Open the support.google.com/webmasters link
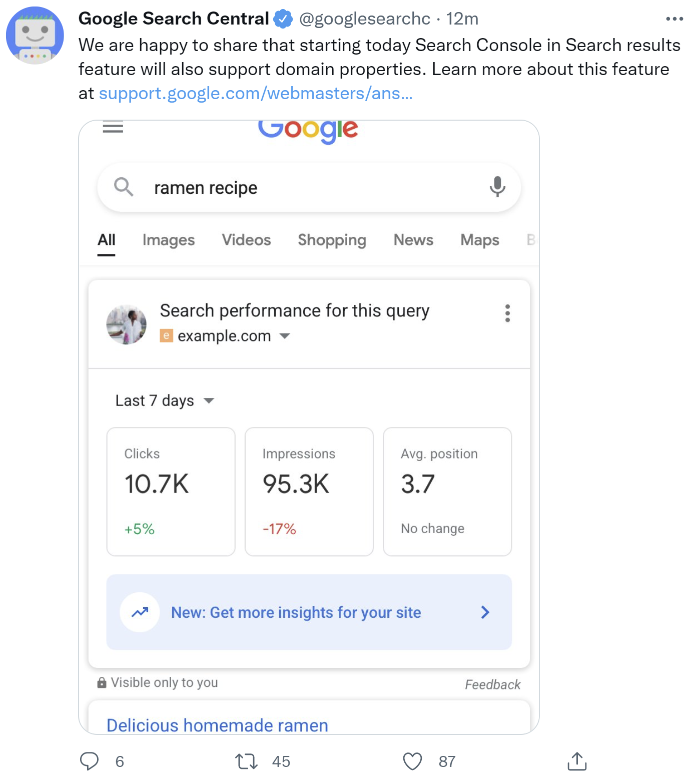694x784 pixels. point(256,93)
